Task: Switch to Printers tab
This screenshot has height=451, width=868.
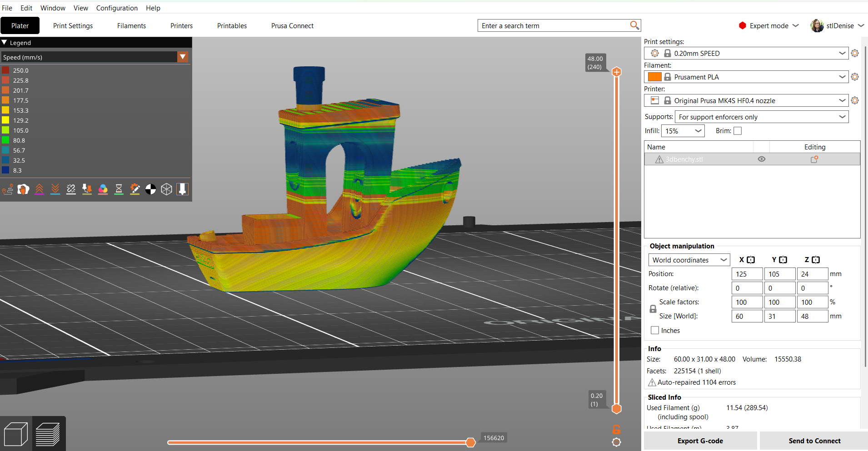Action: (x=181, y=25)
